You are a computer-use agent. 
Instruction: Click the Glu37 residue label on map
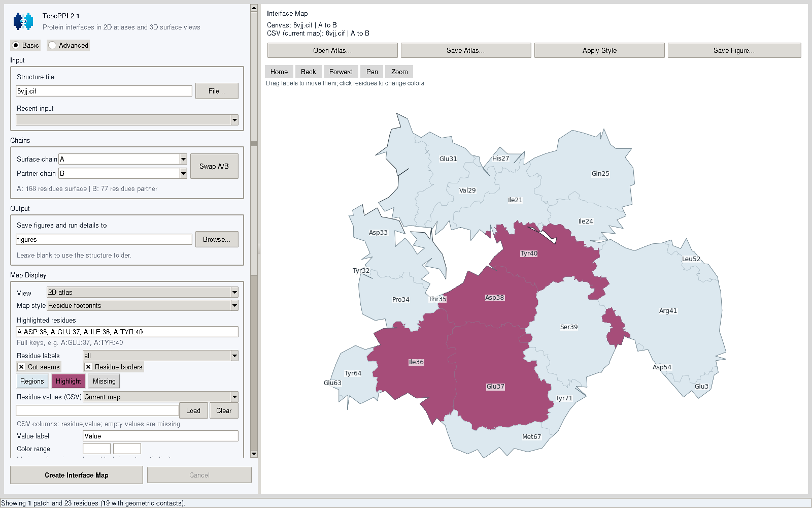[x=495, y=387]
